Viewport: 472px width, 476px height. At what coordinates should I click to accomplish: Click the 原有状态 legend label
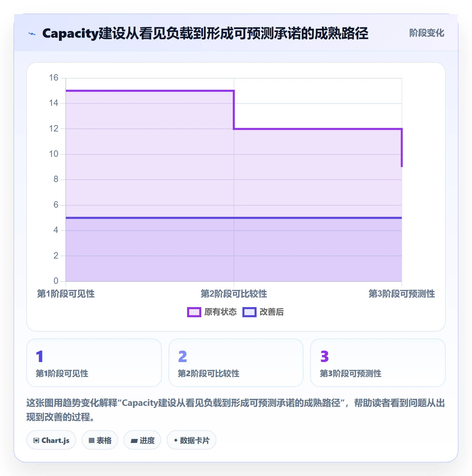[x=220, y=312]
